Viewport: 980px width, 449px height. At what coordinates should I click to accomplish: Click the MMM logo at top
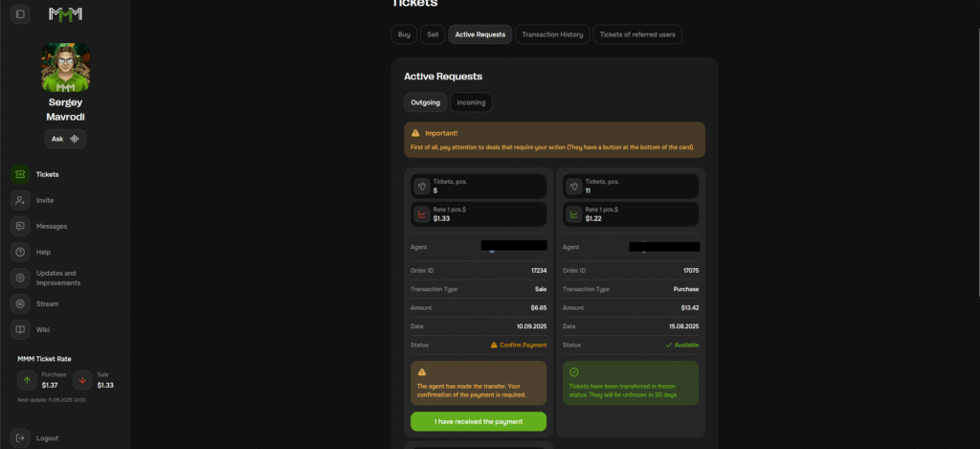pos(65,14)
